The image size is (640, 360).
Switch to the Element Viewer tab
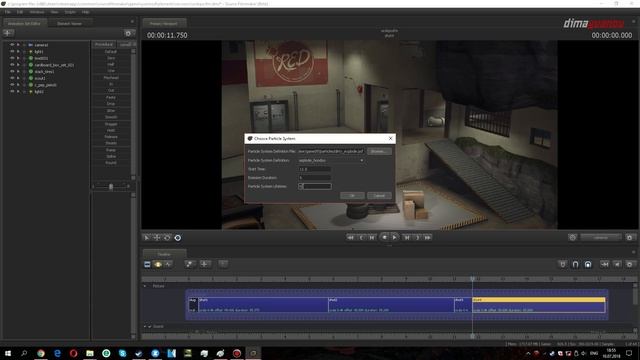pyautogui.click(x=69, y=24)
